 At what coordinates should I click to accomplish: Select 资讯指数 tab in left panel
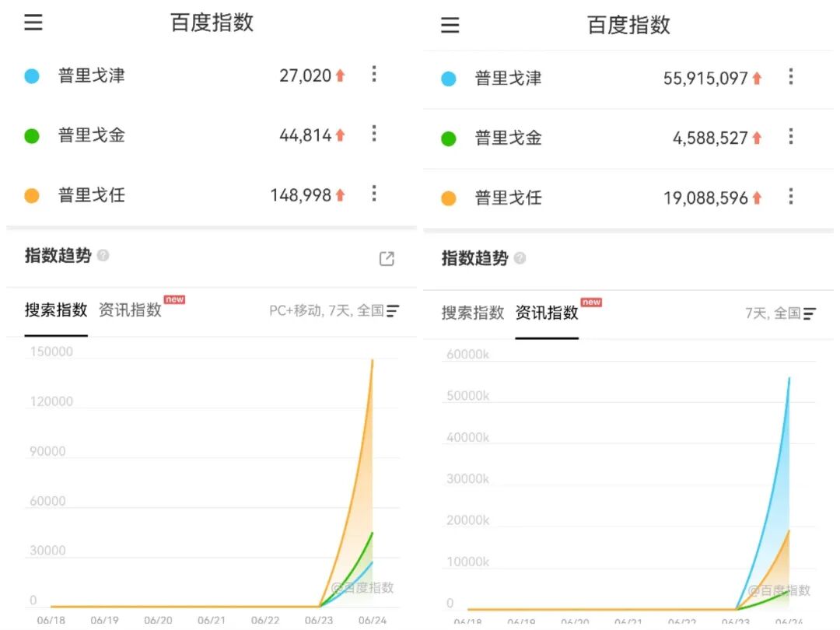coord(130,310)
